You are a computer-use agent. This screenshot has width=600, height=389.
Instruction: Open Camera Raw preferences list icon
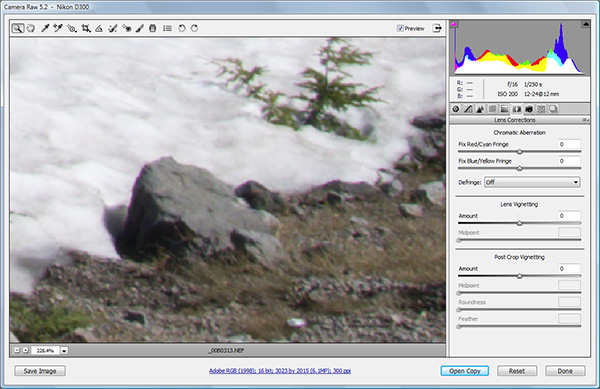(x=167, y=28)
